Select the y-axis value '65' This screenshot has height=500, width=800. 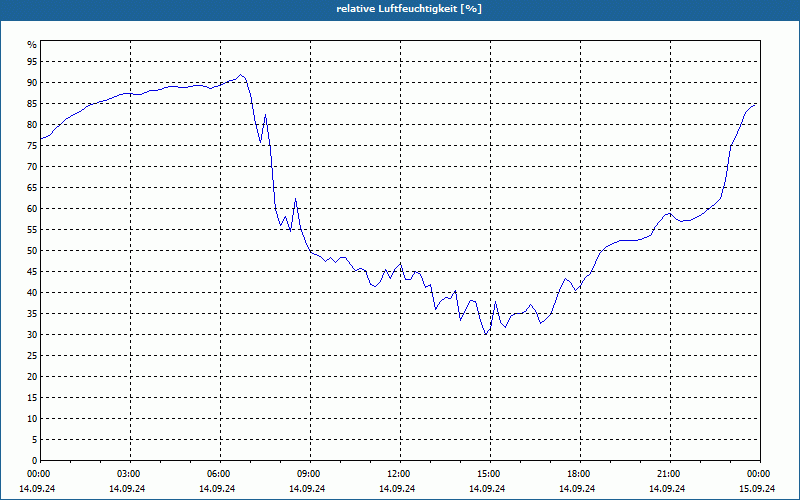coord(32,188)
